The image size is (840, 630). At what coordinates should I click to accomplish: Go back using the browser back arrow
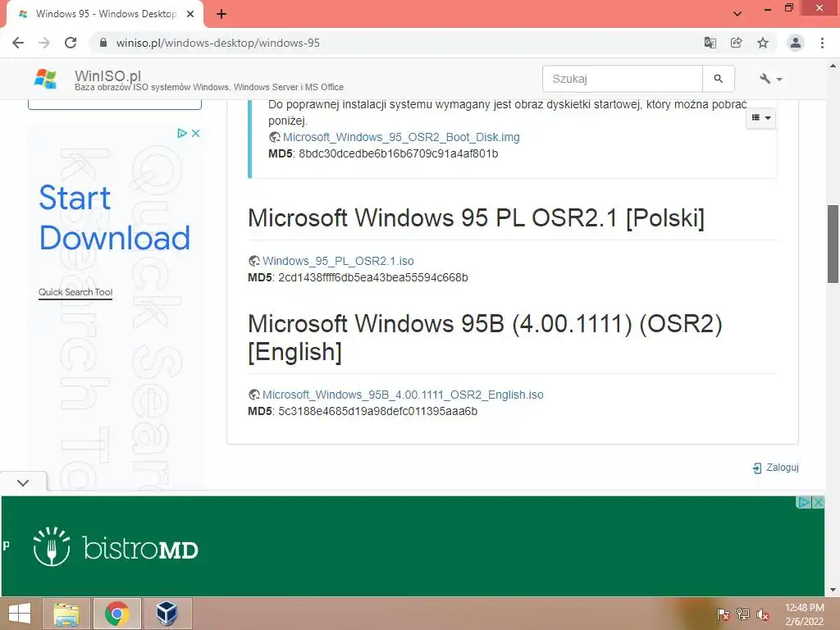[18, 43]
